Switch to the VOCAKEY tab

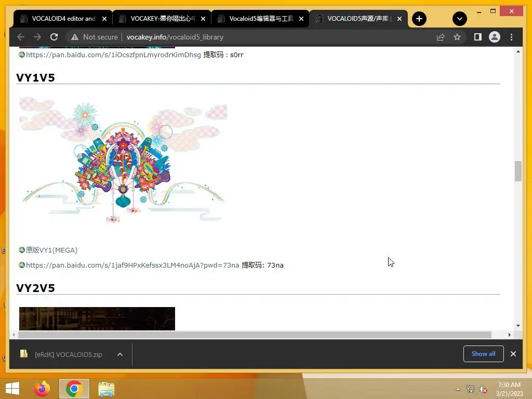coord(163,19)
